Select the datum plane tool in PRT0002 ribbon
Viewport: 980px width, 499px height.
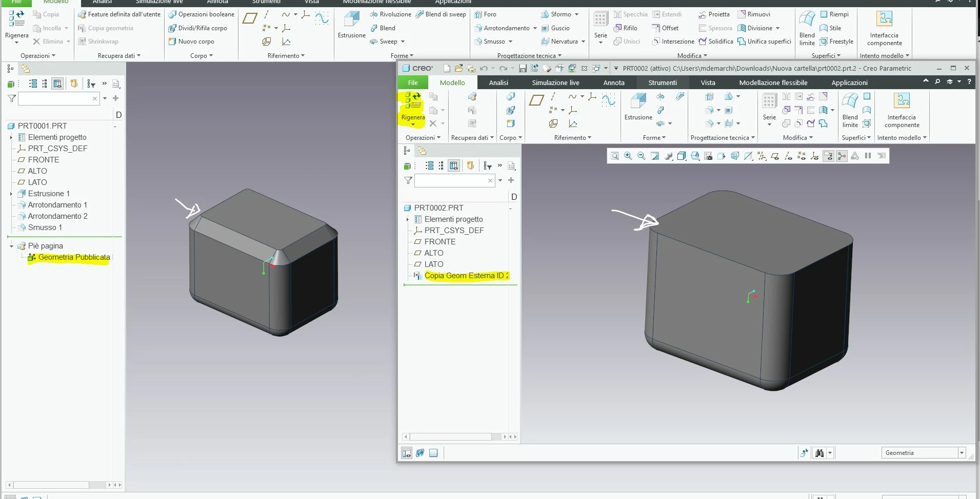tap(536, 100)
